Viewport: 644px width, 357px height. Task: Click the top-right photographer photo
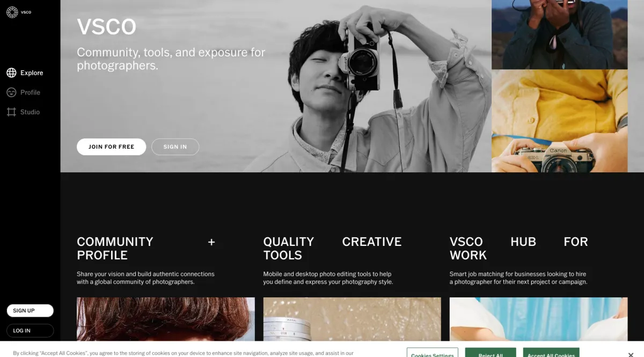click(559, 34)
